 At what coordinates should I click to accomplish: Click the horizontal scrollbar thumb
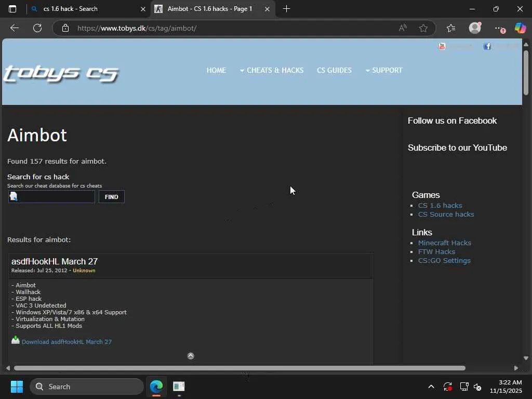point(240,368)
